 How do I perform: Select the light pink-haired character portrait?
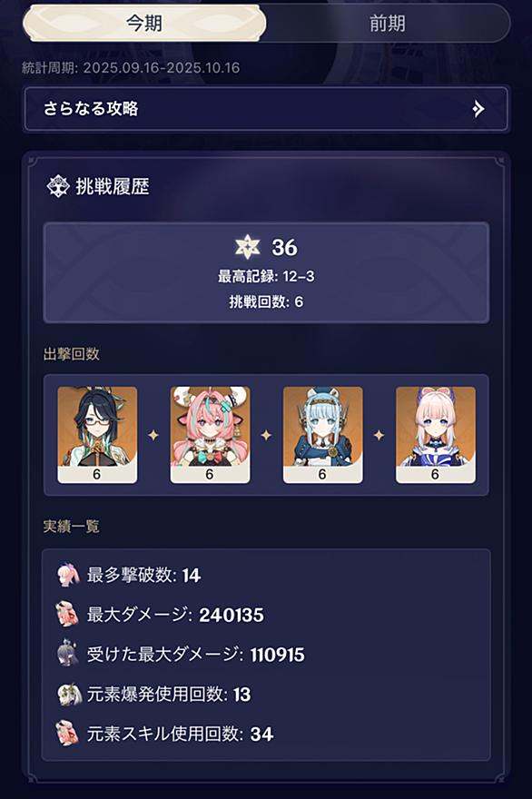point(436,435)
